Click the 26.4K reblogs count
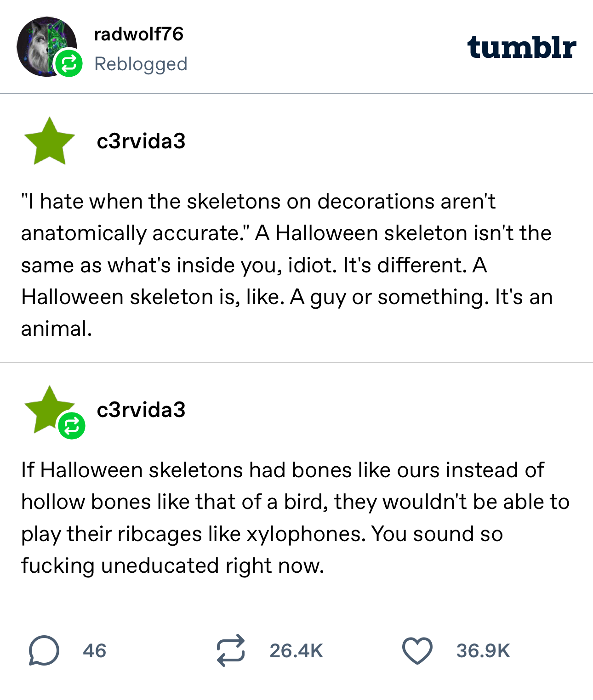Viewport: 593px width, 700px height. (296, 651)
